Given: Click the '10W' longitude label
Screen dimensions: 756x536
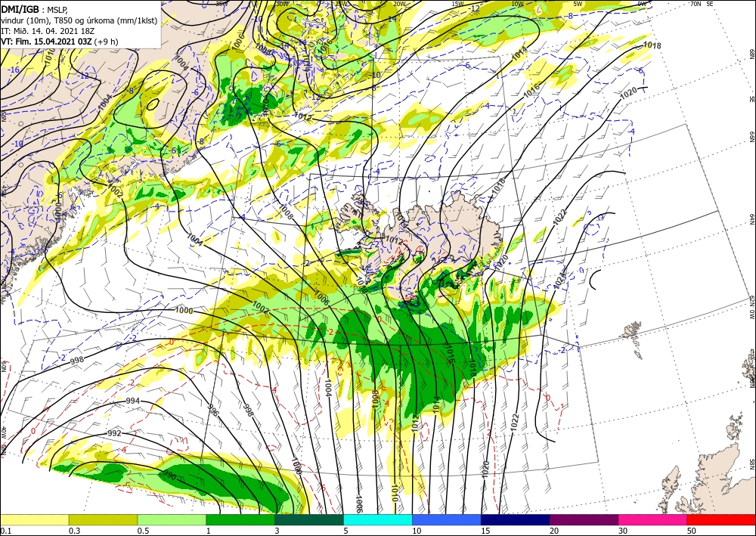Looking at the screenshot, I should tap(517, 4).
